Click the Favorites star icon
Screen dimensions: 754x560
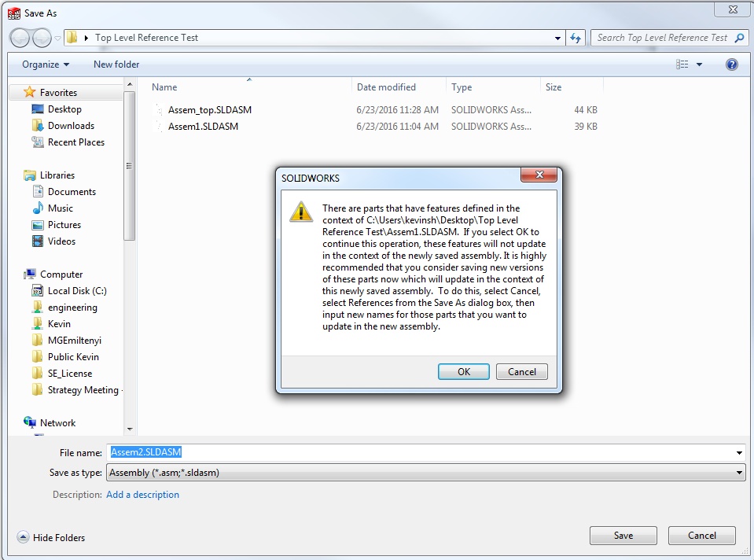tap(30, 92)
